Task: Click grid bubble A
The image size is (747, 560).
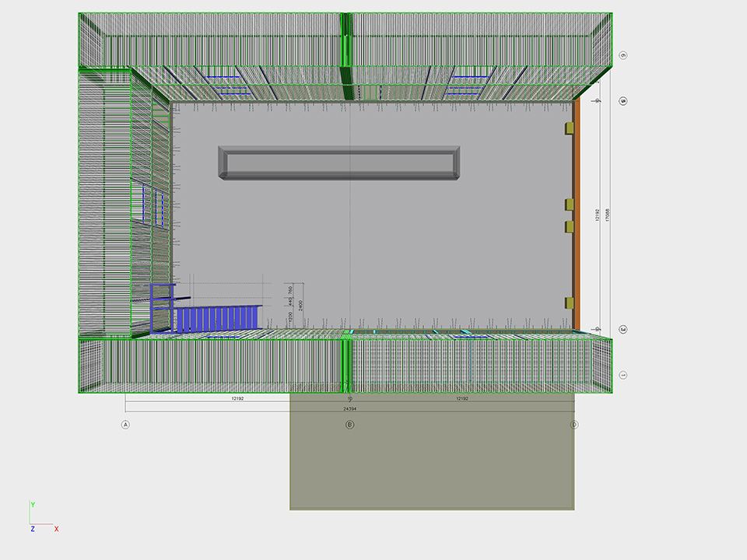Action: 124,425
